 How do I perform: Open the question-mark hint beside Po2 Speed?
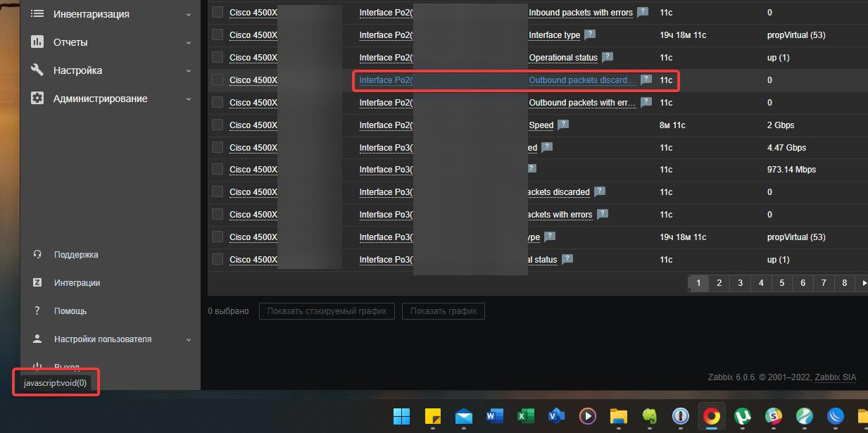[x=563, y=125]
